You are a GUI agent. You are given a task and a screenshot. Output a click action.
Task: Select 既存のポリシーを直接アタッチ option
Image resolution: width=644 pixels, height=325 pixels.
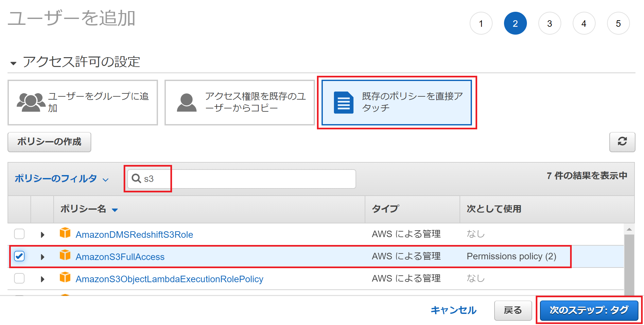397,103
